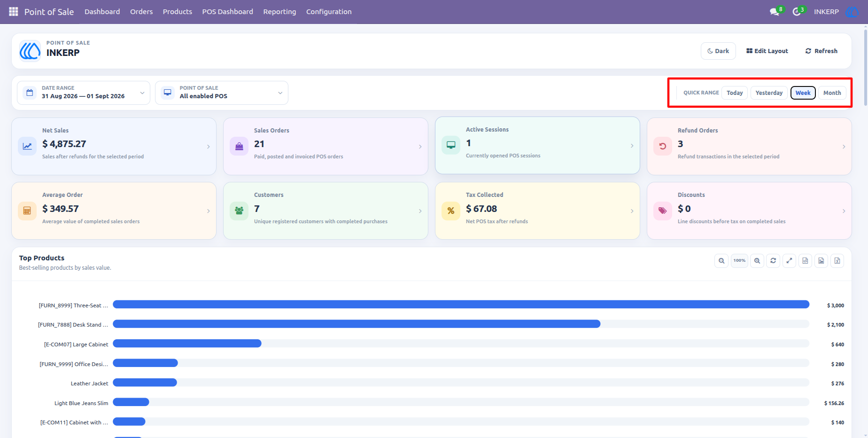Open the chat messages icon with badge
The width and height of the screenshot is (868, 438).
pos(775,11)
